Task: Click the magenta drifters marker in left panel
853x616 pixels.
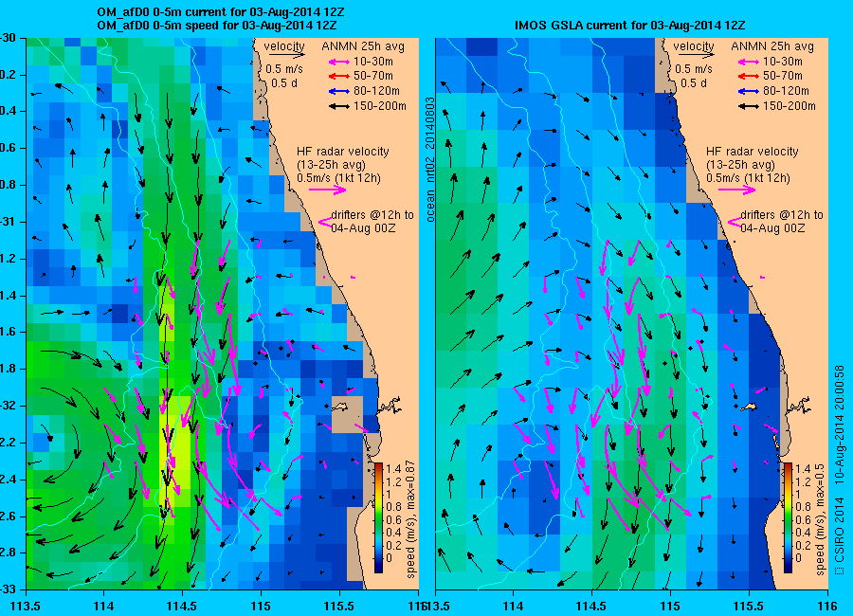Action: point(325,222)
